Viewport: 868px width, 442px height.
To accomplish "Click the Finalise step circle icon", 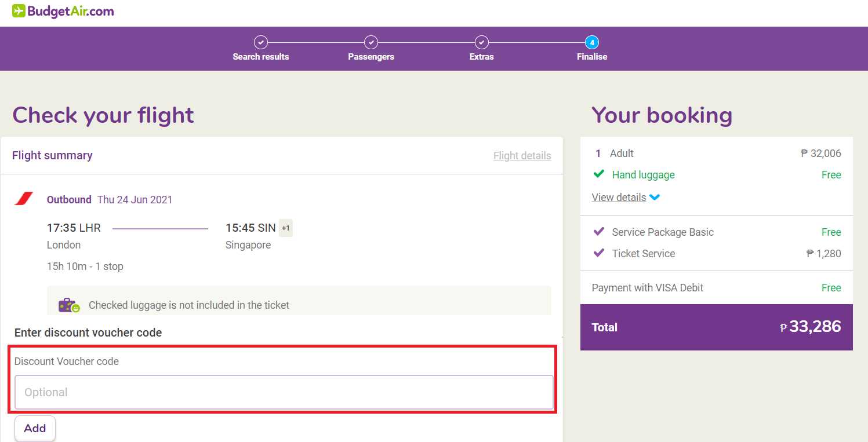I will click(x=591, y=42).
